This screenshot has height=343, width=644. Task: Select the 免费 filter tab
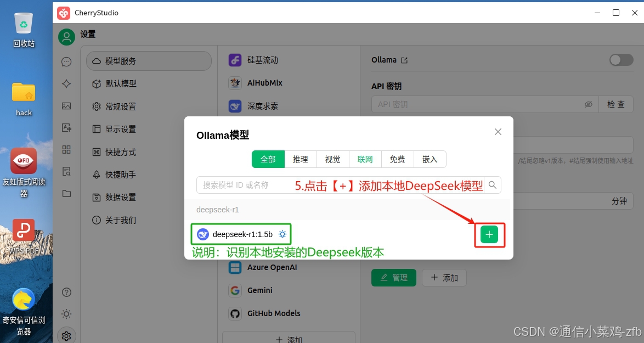pyautogui.click(x=398, y=159)
